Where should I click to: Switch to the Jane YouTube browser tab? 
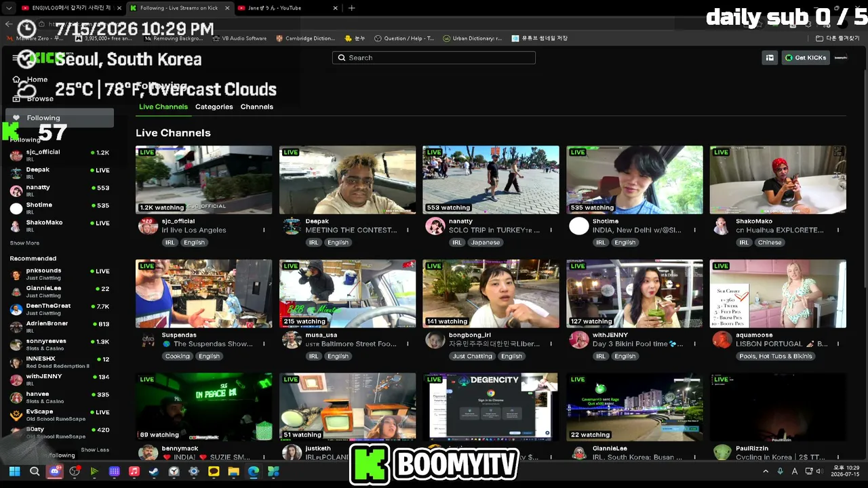(x=288, y=8)
